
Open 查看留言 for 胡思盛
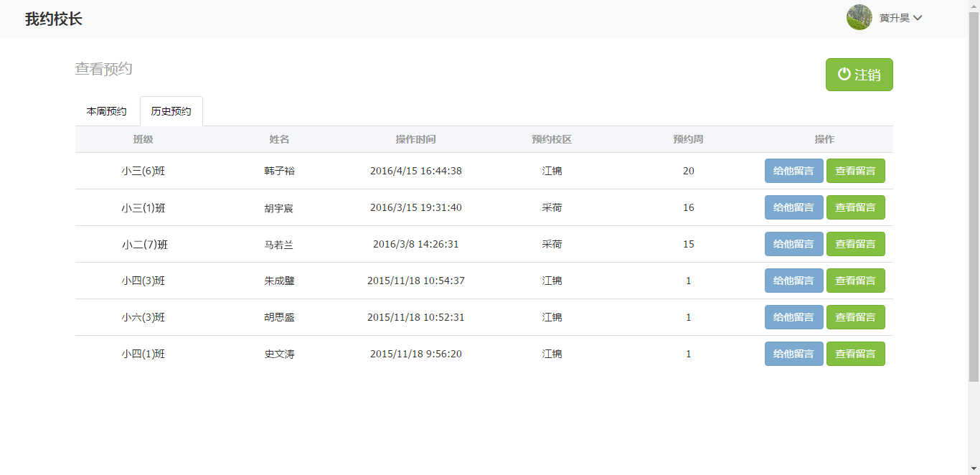[855, 317]
